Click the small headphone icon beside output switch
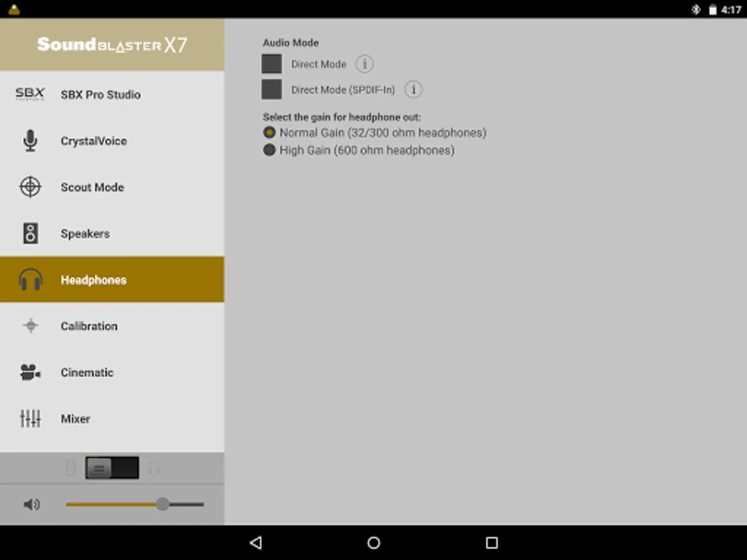Screen dimensions: 747x560 [154, 468]
